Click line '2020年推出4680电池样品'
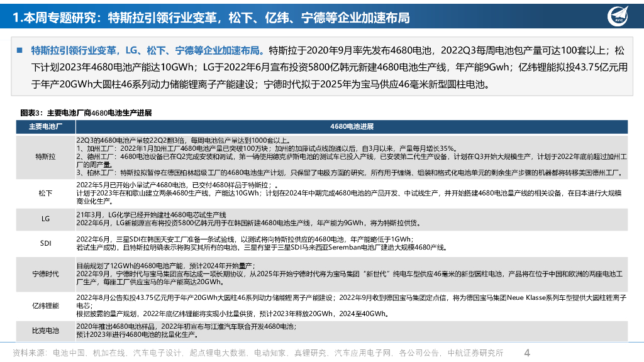The image size is (644, 362). (x=186, y=327)
